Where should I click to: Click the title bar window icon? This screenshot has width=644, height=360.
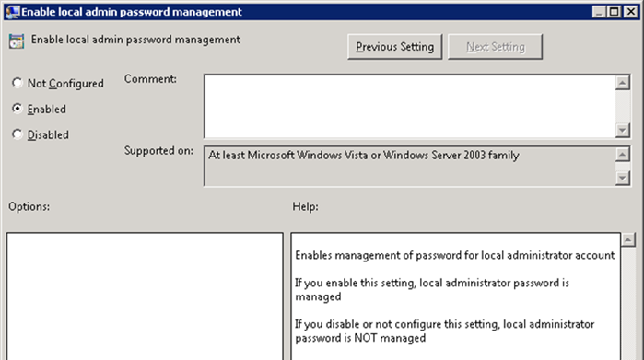[x=12, y=11]
